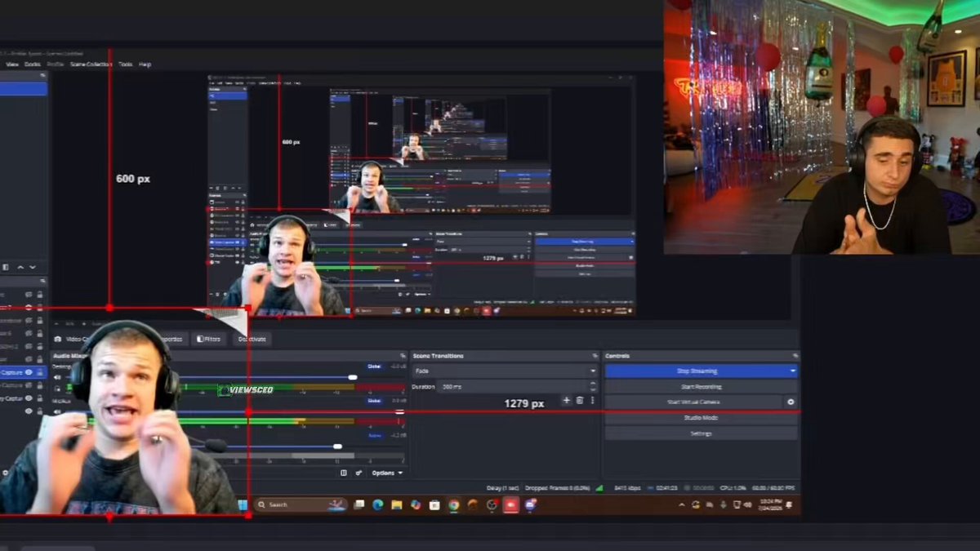Open the Docks menu
The width and height of the screenshot is (980, 551).
click(33, 64)
